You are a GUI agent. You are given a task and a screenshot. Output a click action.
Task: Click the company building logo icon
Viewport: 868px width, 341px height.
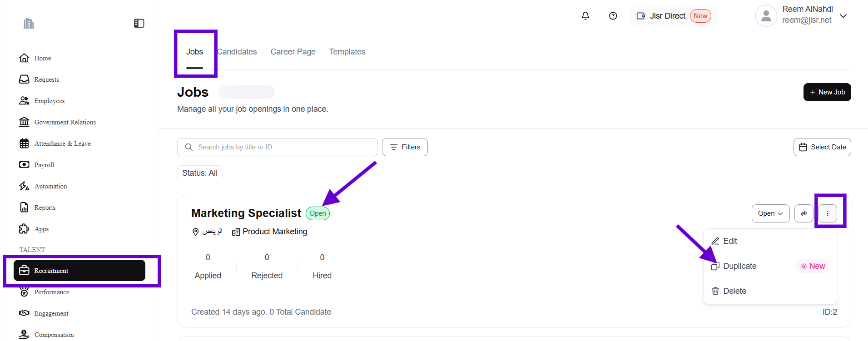[29, 24]
